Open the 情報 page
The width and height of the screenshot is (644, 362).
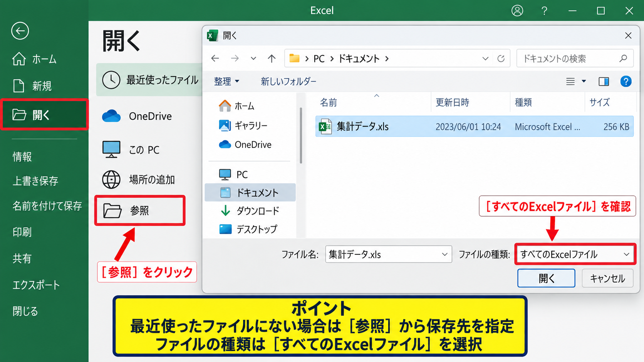point(22,157)
